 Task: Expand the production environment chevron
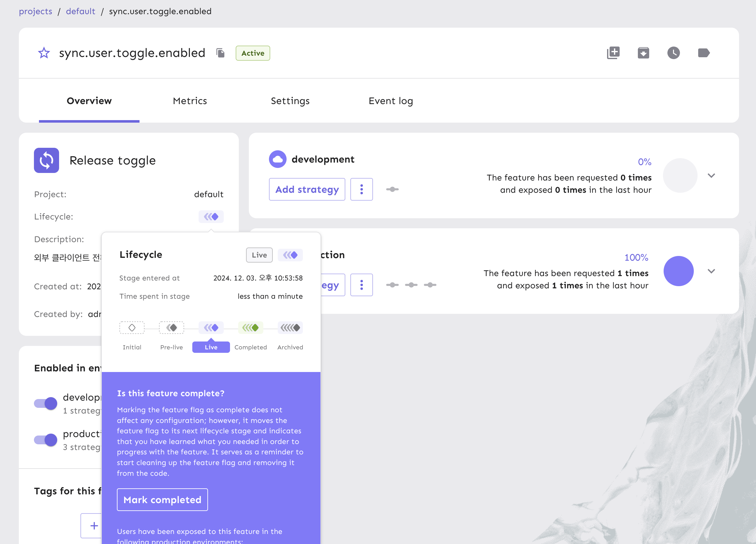711,271
